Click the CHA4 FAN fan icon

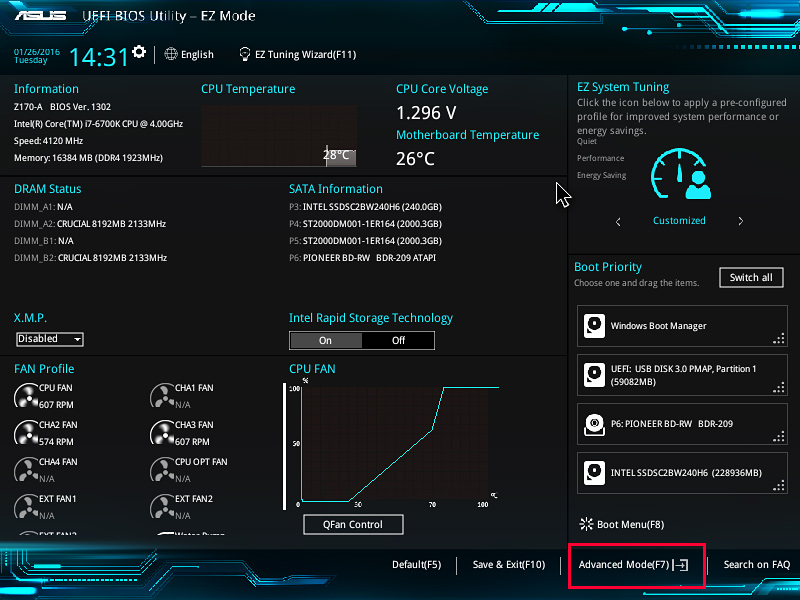26,470
